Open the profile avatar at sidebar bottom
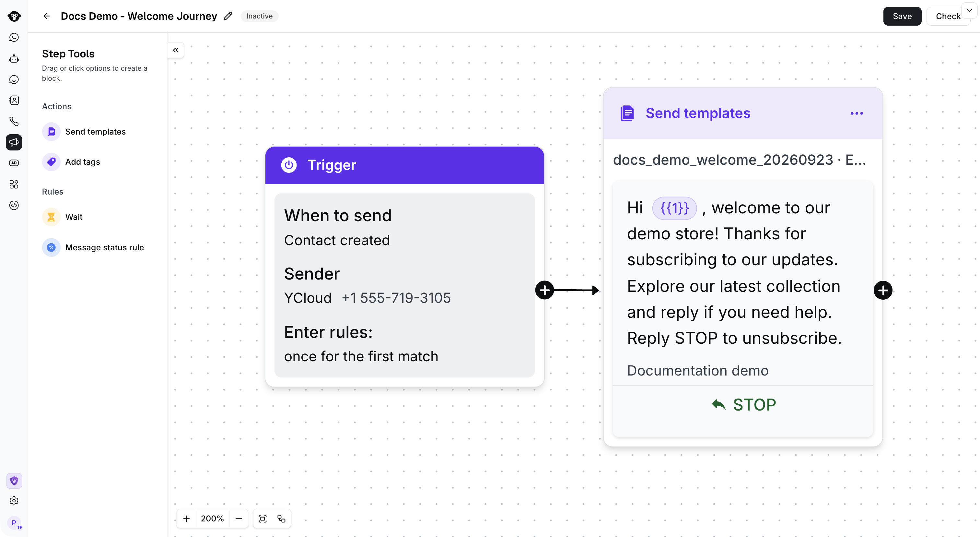The height and width of the screenshot is (537, 980). 15,523
